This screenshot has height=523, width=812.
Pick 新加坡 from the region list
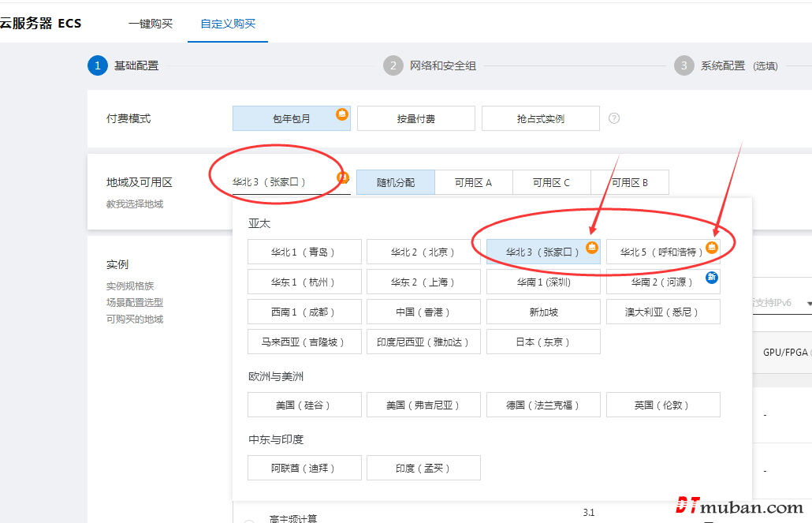point(543,312)
